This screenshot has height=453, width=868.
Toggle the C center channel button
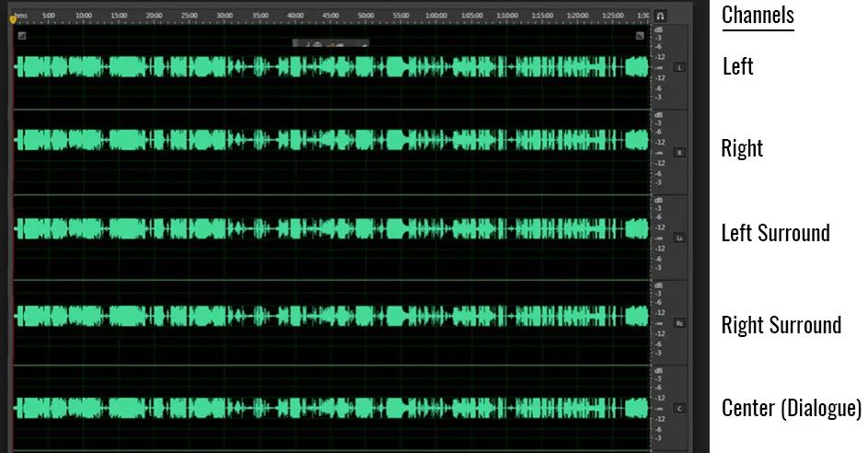coord(680,408)
